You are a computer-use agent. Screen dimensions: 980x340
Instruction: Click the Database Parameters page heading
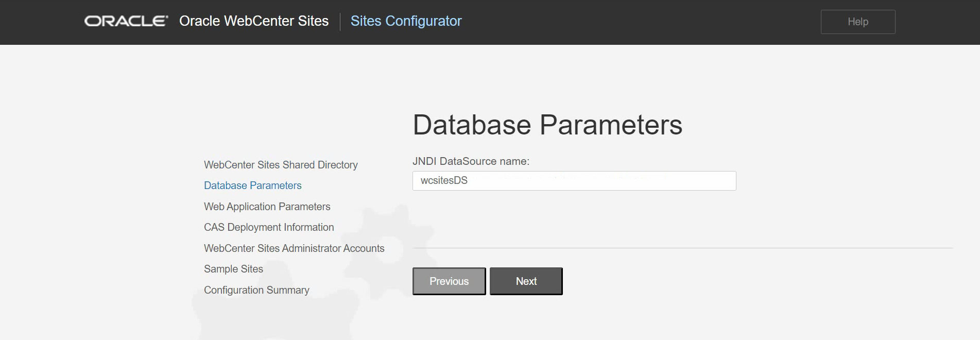(x=547, y=125)
